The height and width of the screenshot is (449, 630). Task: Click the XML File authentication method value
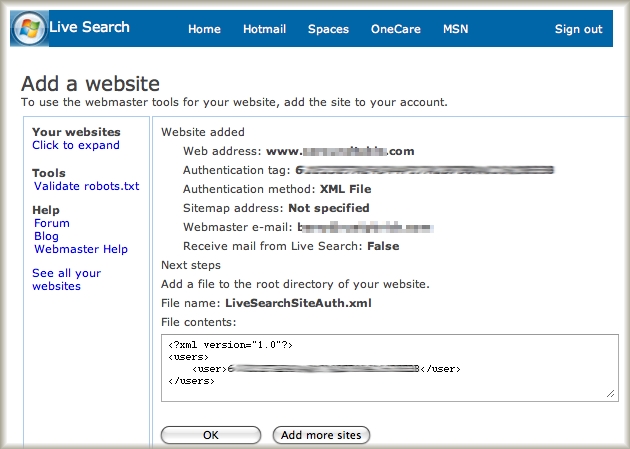345,189
